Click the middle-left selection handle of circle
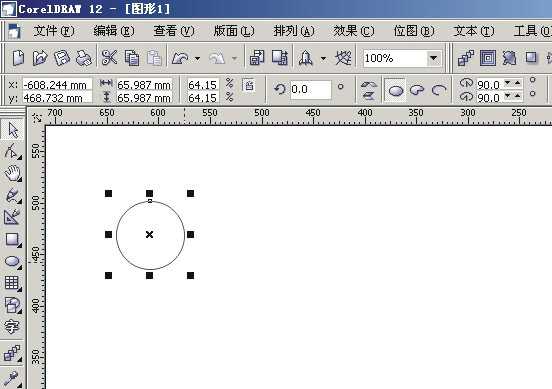This screenshot has height=389, width=552. pyautogui.click(x=108, y=234)
